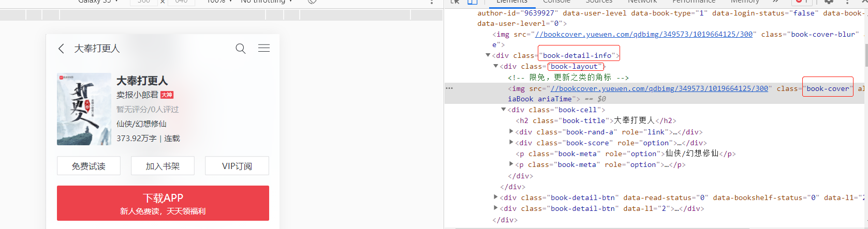Tap the 大奉打更人 book cover image
Viewport: 868px width, 229px height.
84,109
